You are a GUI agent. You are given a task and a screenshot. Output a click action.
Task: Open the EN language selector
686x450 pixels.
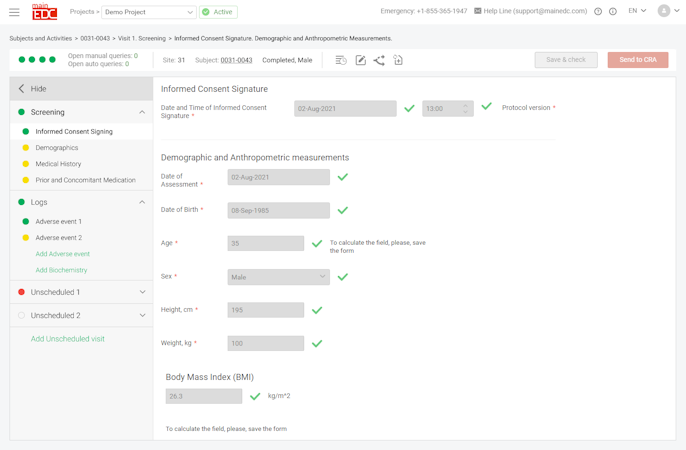(x=637, y=11)
